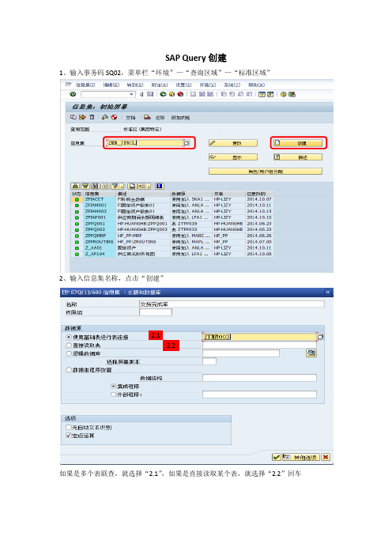Click the role/user group assignment button
The height and width of the screenshot is (555, 392).
click(266, 172)
